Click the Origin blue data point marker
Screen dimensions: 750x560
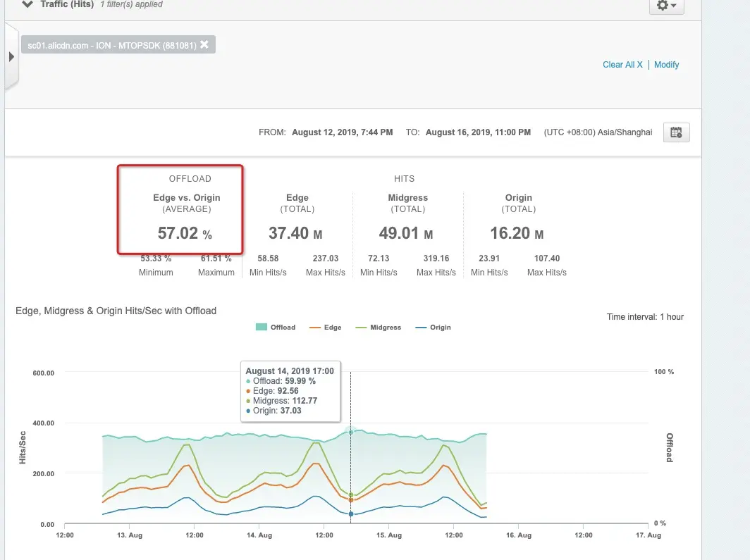point(351,514)
